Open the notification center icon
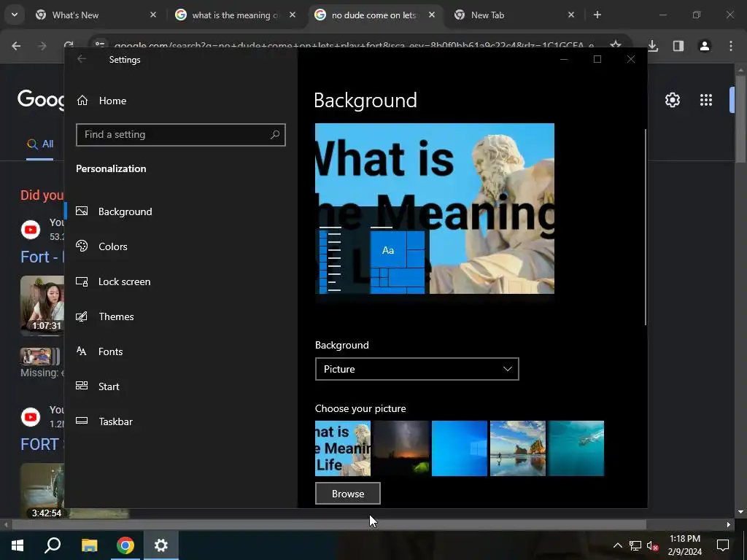This screenshot has width=747, height=560. tap(723, 545)
